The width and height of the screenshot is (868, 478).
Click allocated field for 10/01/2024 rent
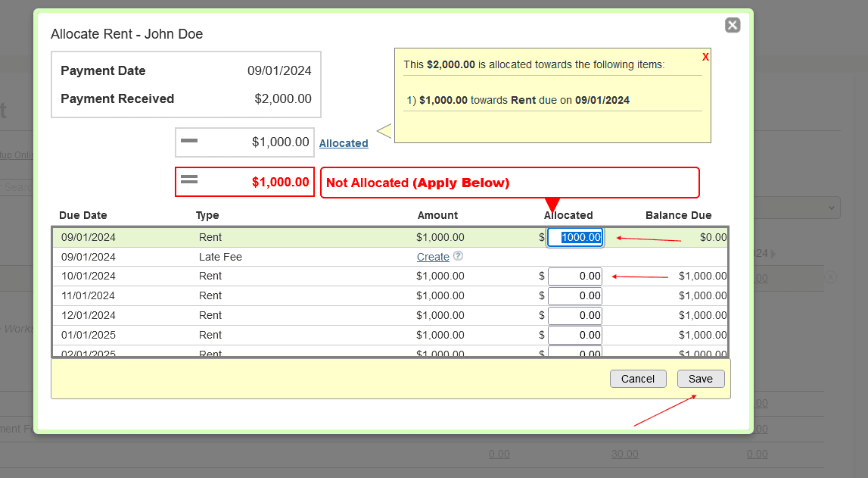[575, 276]
